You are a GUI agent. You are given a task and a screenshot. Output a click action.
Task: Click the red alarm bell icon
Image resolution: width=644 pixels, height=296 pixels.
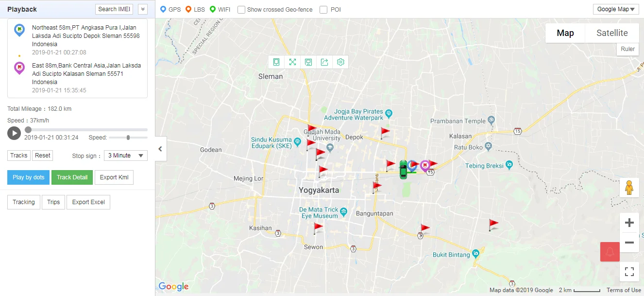pyautogui.click(x=610, y=252)
